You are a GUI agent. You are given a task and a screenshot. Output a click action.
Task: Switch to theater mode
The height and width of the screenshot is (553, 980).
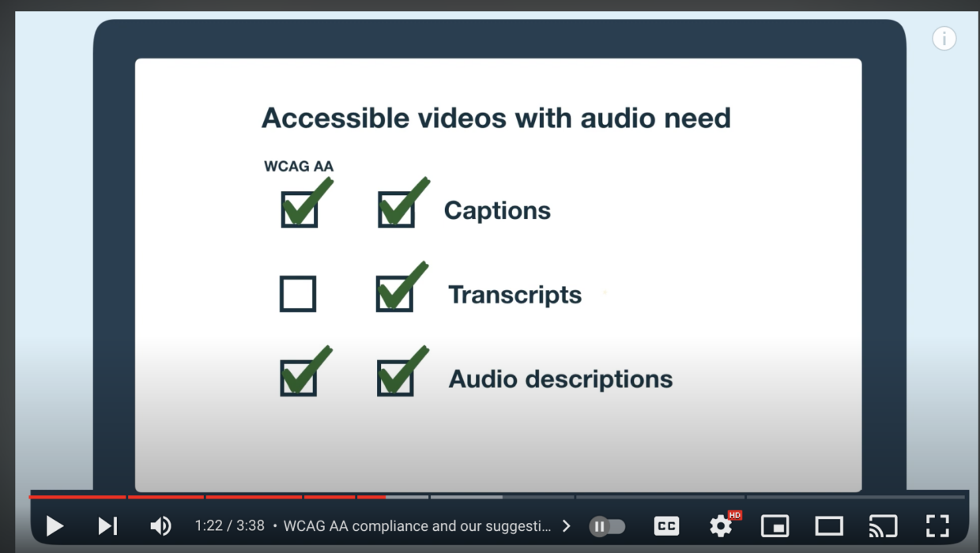(828, 525)
